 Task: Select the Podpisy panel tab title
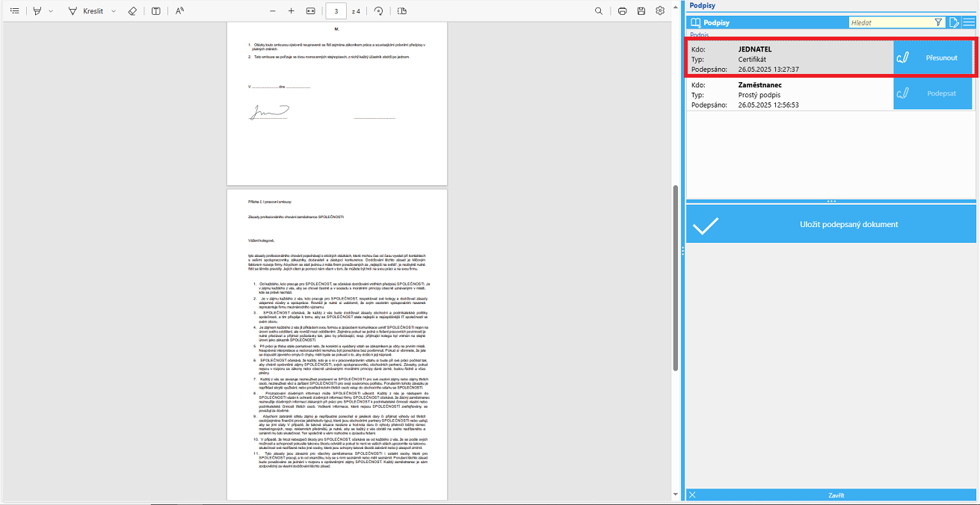coord(703,5)
